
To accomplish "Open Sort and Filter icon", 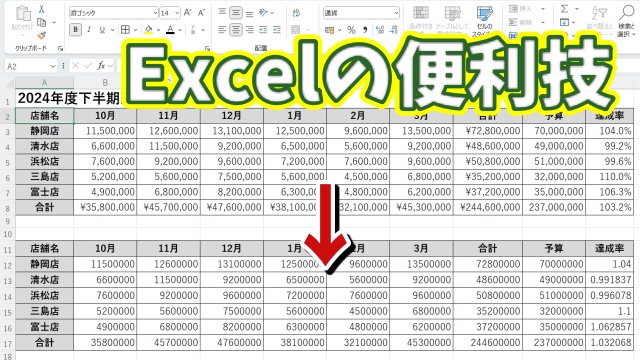I will point(599,13).
